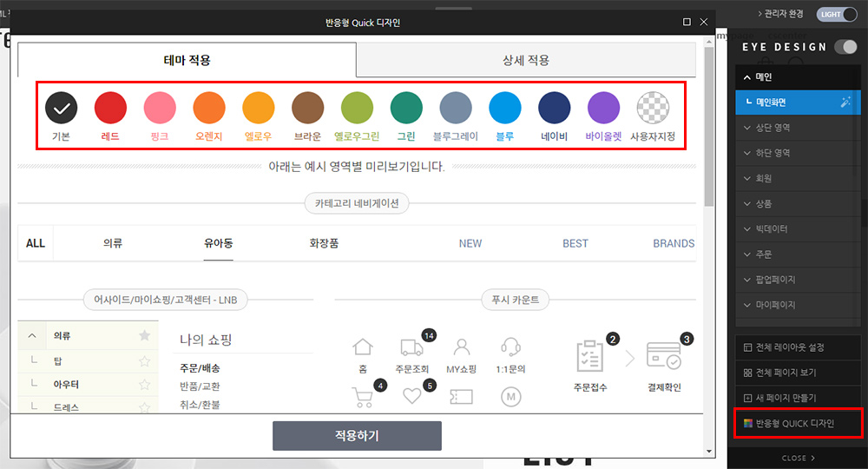Screen dimensions: 868x469
Task: Expand the 마이페이지 section
Action: (x=798, y=305)
